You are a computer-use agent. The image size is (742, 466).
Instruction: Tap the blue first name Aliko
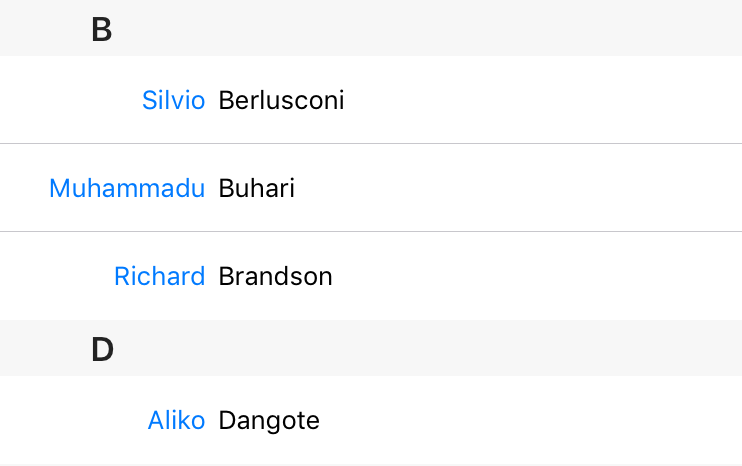click(x=176, y=420)
